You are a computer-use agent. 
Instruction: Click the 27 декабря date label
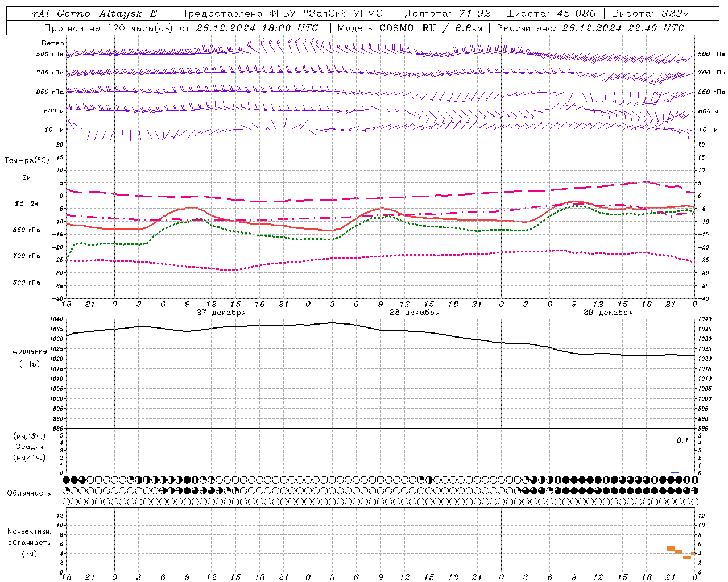point(221,313)
